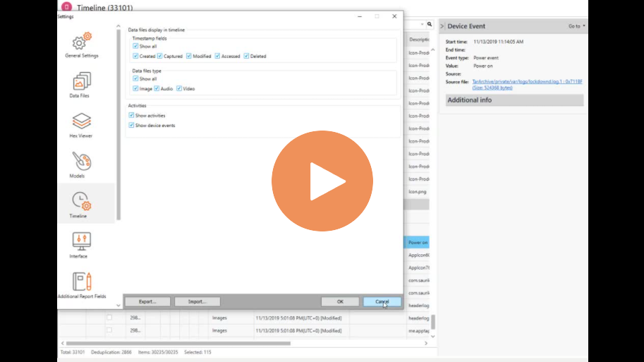644x362 pixels.
Task: Open the lockdownd.log source file link
Action: click(527, 82)
